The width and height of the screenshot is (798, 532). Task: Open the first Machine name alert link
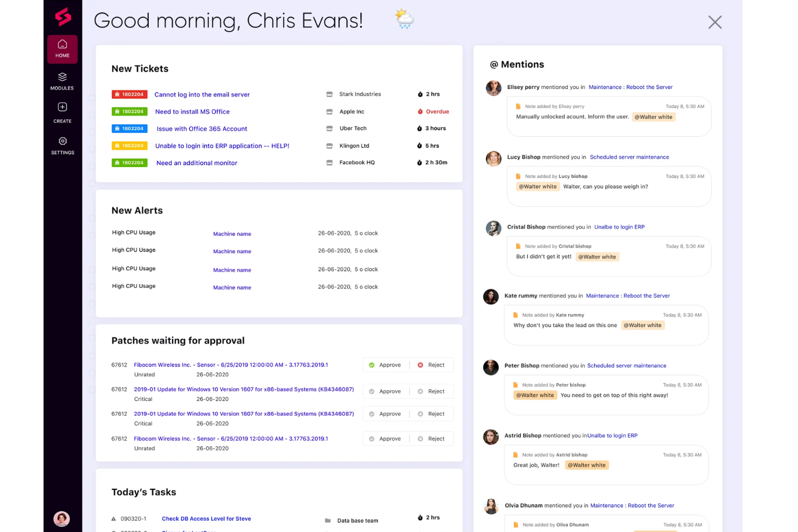[232, 234]
